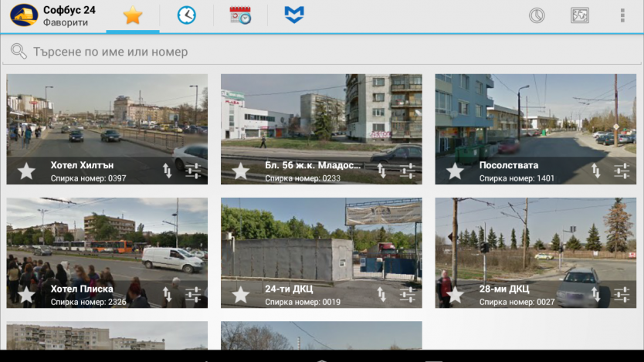The width and height of the screenshot is (644, 362).
Task: Open the Favorites star tab
Action: 133,15
